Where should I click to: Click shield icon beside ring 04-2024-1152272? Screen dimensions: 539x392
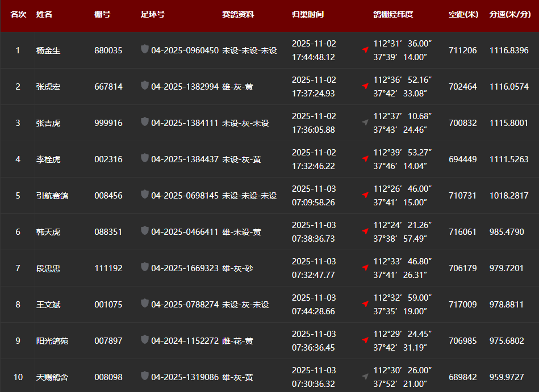point(145,340)
